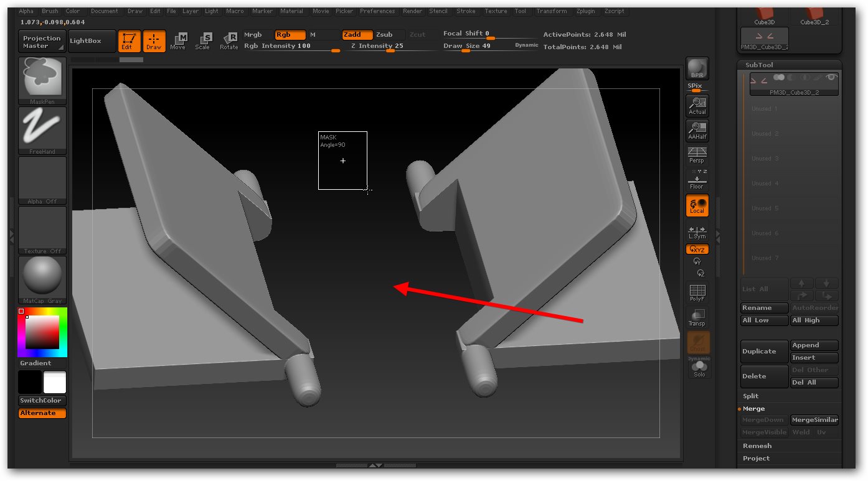
Task: Collapse the SubTool palette header
Action: 759,65
